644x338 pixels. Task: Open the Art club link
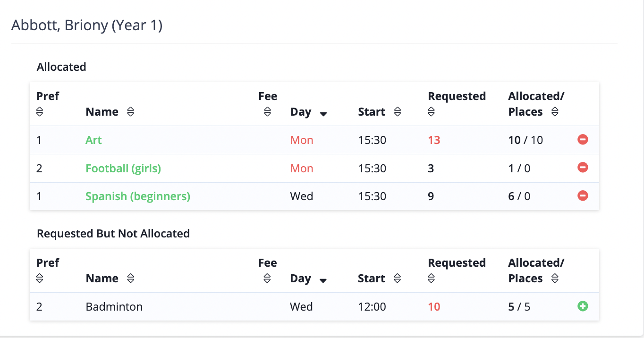93,140
